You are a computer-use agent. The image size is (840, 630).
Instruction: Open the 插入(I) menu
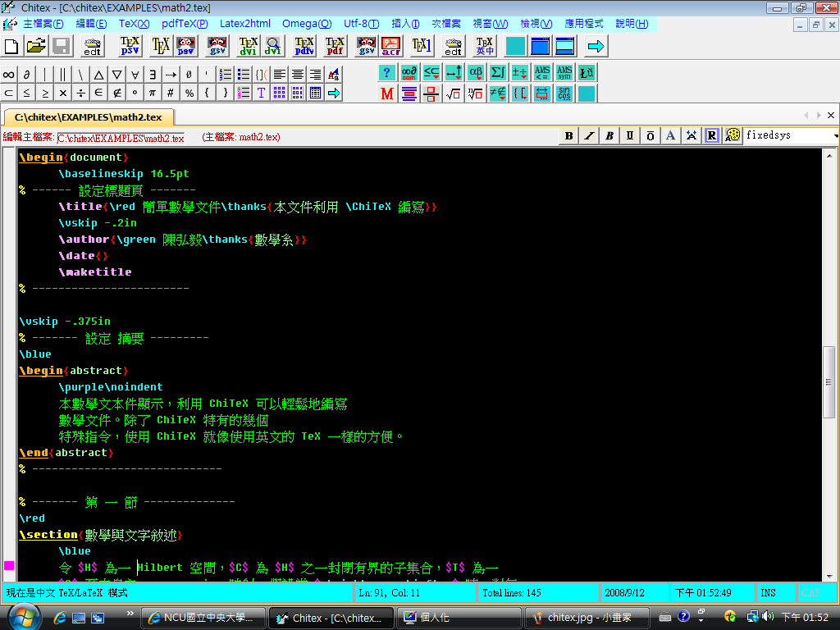405,24
